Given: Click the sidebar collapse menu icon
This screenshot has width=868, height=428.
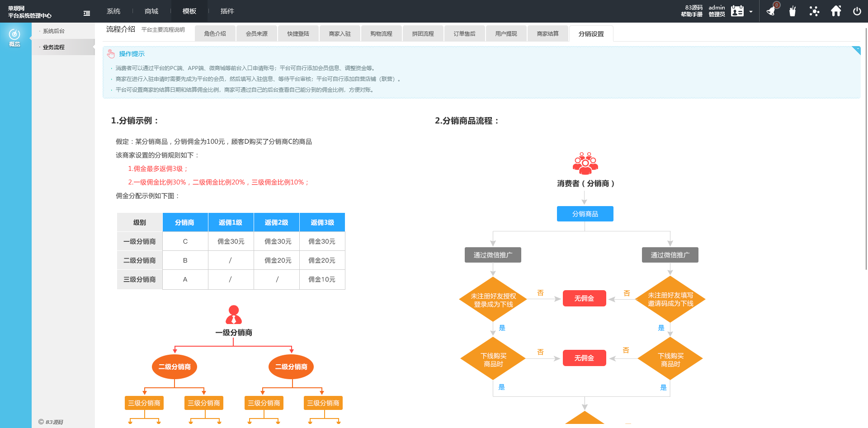Looking at the screenshot, I should [x=87, y=14].
